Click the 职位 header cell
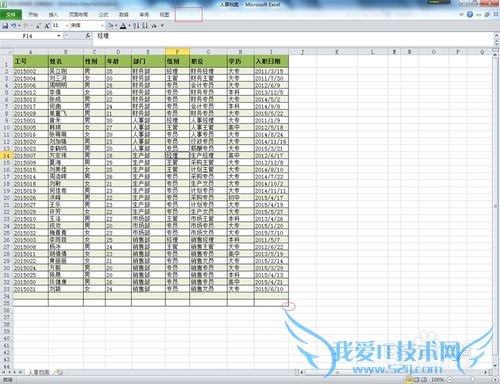This screenshot has height=384, width=500. click(x=208, y=61)
